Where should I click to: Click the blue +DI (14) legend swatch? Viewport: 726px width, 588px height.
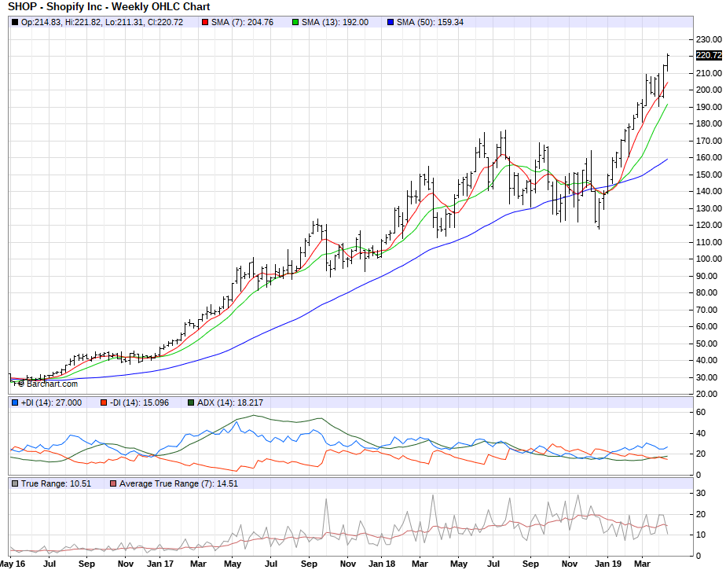15,403
